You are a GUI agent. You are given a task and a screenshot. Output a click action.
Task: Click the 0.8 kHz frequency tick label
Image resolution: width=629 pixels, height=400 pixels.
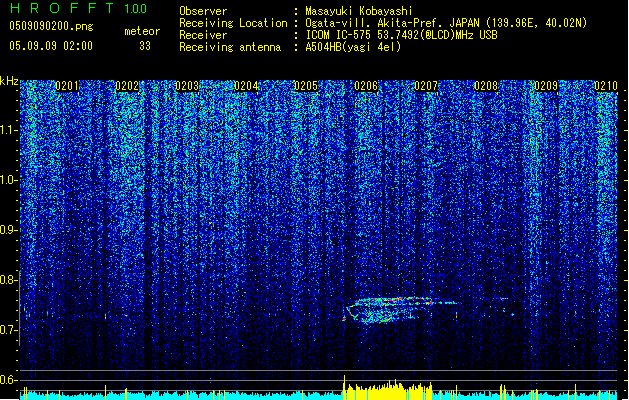[x=8, y=280]
